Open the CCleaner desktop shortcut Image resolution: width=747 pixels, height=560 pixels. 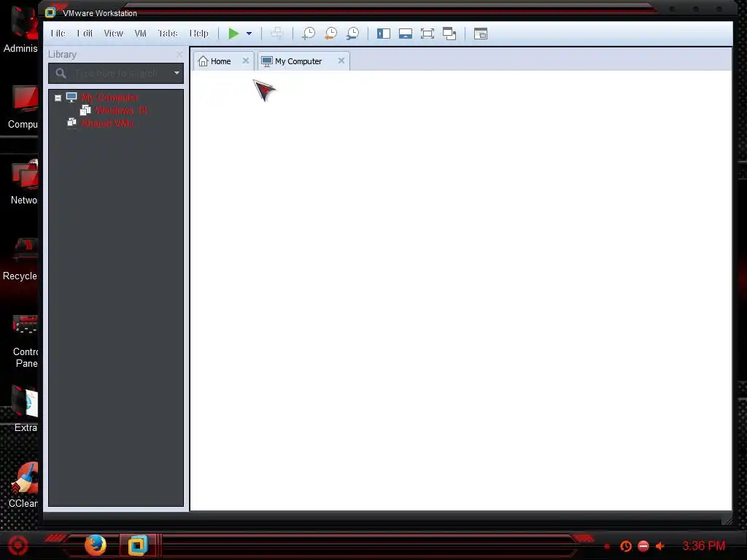tap(23, 485)
